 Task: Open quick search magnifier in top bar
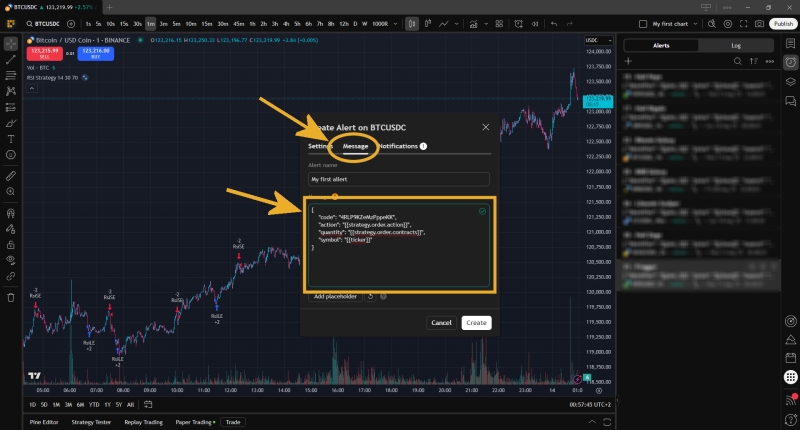[x=712, y=24]
